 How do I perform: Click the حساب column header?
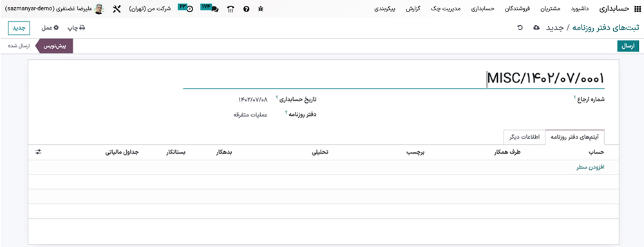point(597,152)
